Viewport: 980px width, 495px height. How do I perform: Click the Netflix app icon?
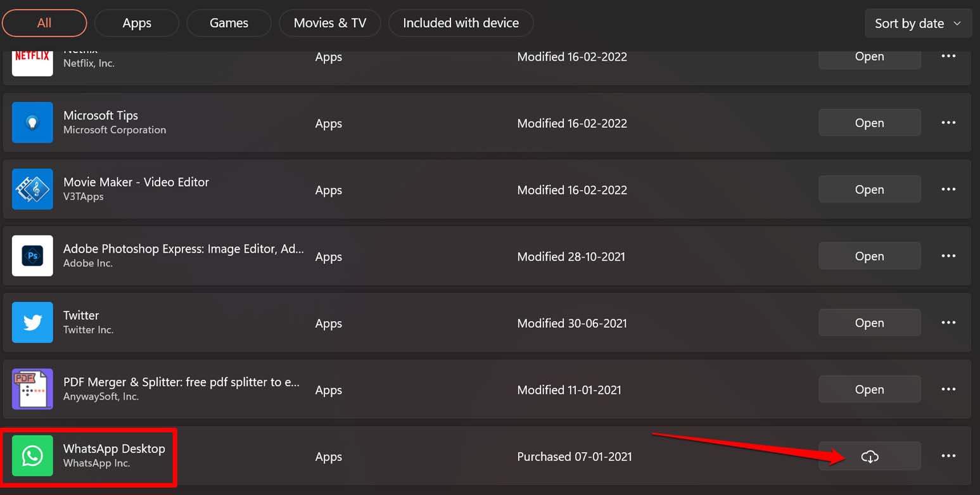point(32,57)
